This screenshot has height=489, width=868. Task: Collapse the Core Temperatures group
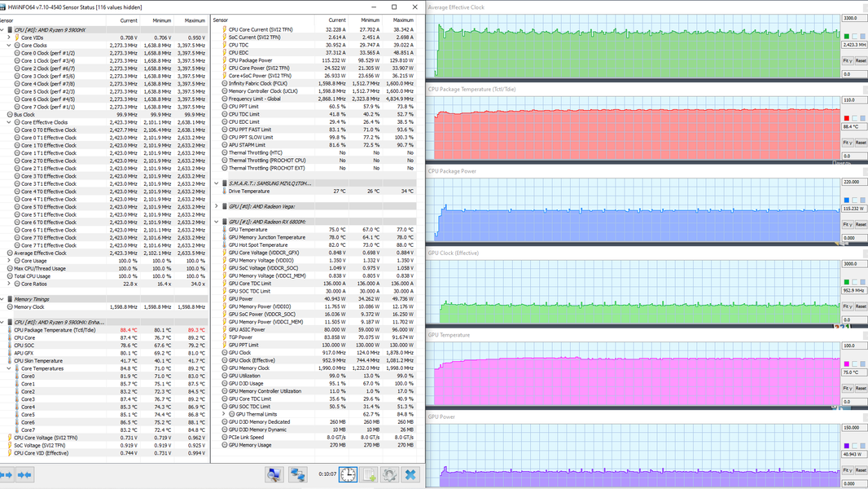pos(9,369)
